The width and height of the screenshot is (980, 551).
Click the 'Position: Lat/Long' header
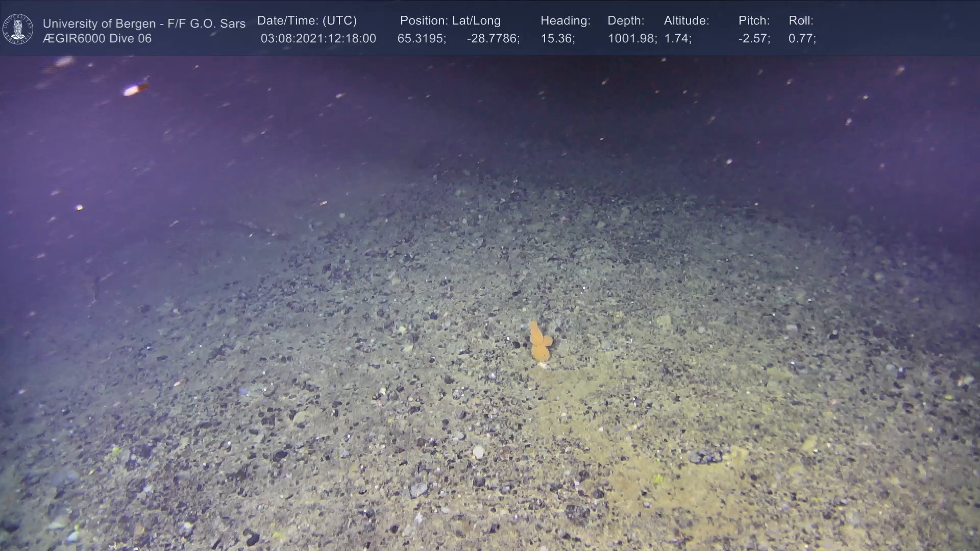[x=450, y=21]
